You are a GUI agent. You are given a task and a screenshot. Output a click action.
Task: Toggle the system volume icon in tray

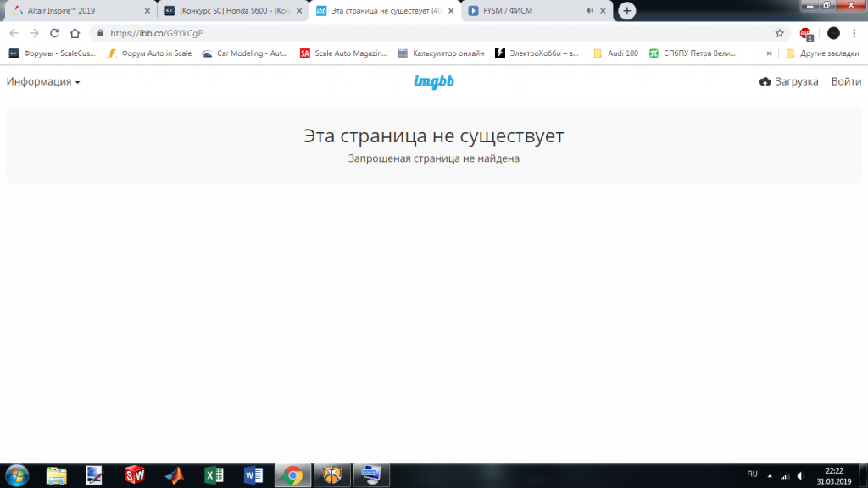click(x=801, y=476)
